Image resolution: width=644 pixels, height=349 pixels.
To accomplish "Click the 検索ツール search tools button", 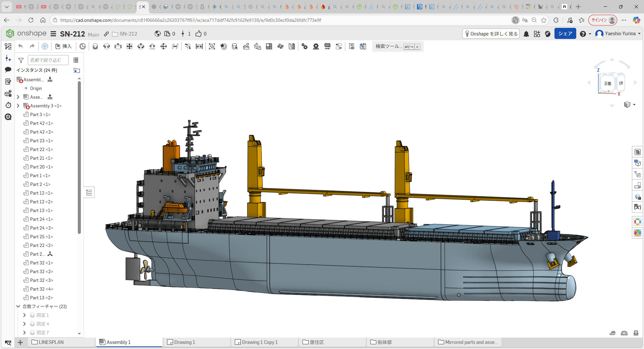I will point(398,46).
